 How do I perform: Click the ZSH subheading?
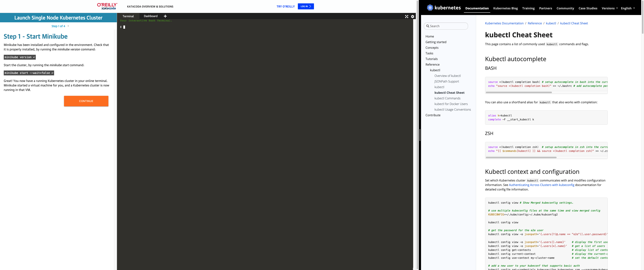(489, 133)
